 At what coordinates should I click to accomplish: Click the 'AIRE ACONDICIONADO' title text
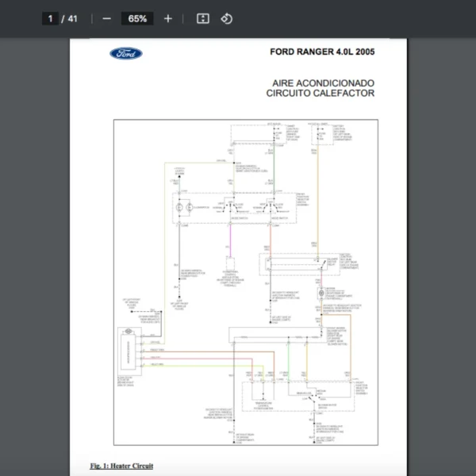click(323, 83)
